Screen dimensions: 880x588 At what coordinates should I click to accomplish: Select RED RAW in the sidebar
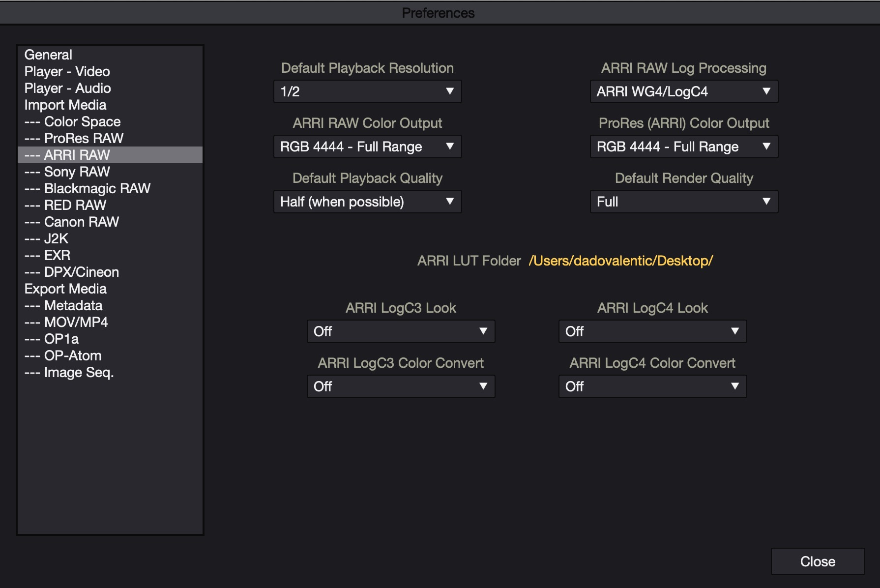click(65, 205)
